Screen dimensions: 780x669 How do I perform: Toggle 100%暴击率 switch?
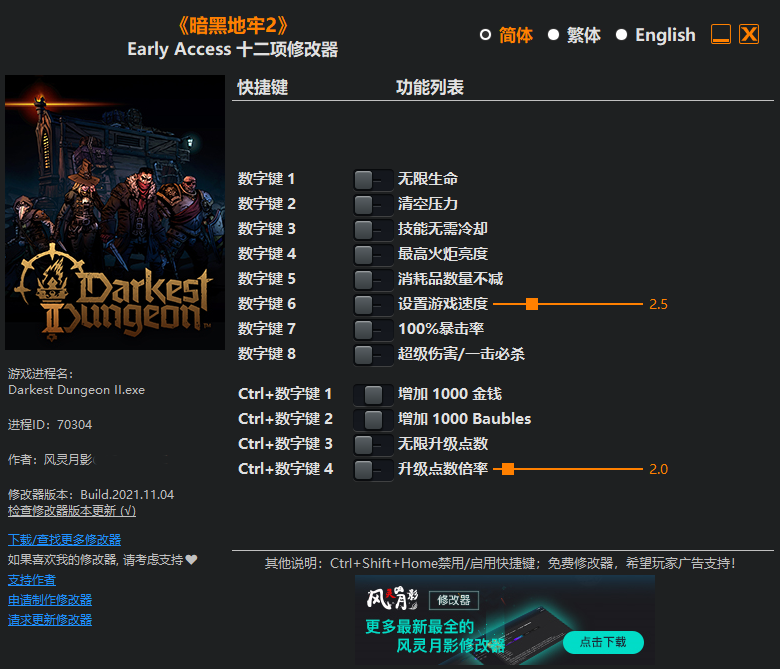pyautogui.click(x=372, y=329)
